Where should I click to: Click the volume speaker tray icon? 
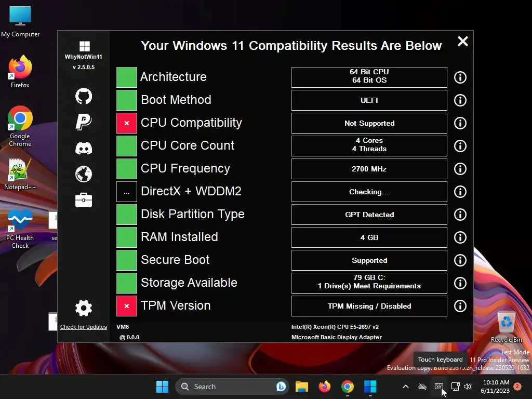[468, 387]
